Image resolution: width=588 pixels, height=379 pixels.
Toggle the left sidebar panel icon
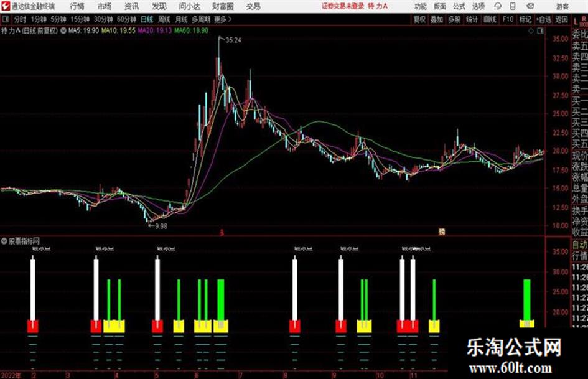[x=5, y=19]
